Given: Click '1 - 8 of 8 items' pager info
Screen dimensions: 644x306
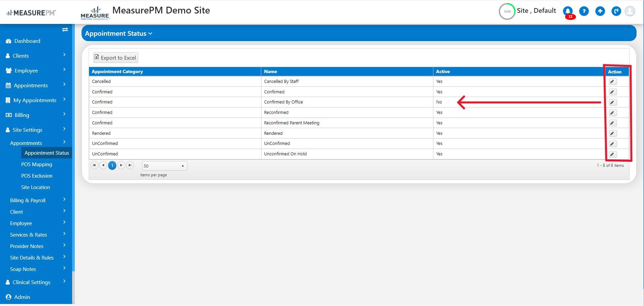Looking at the screenshot, I should pos(610,165).
